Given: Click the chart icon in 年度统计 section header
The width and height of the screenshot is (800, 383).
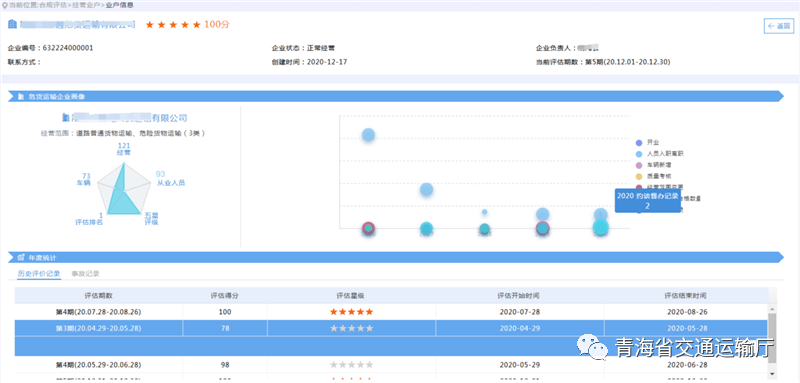Looking at the screenshot, I should pyautogui.click(x=21, y=258).
